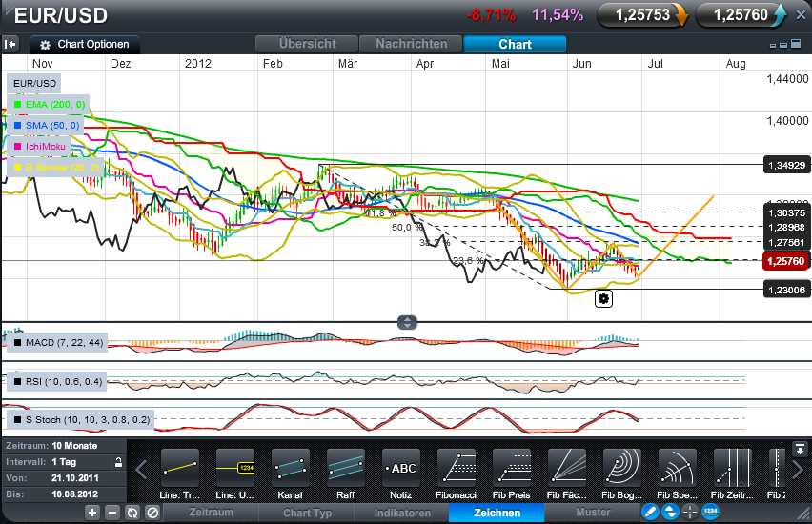Screen dimensions: 812x524
Task: Add a Notiz text note tool
Action: 401,469
